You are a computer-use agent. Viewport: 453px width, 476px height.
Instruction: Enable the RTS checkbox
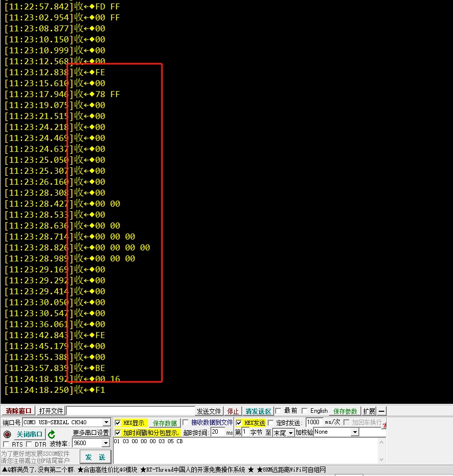[x=5, y=444]
